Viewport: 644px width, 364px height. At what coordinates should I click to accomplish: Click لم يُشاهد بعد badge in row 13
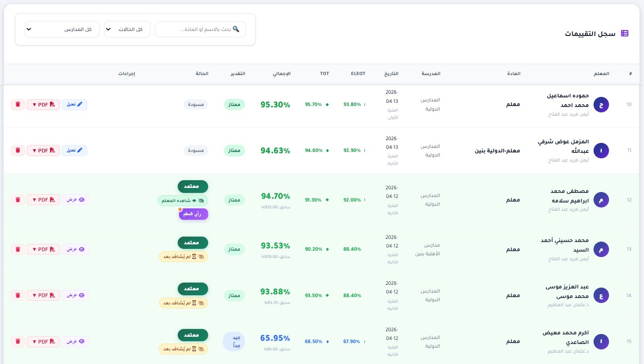(184, 257)
